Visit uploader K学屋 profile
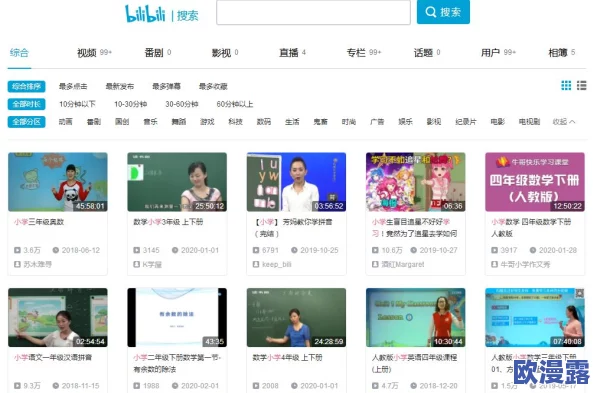The width and height of the screenshot is (594, 393). click(x=152, y=264)
